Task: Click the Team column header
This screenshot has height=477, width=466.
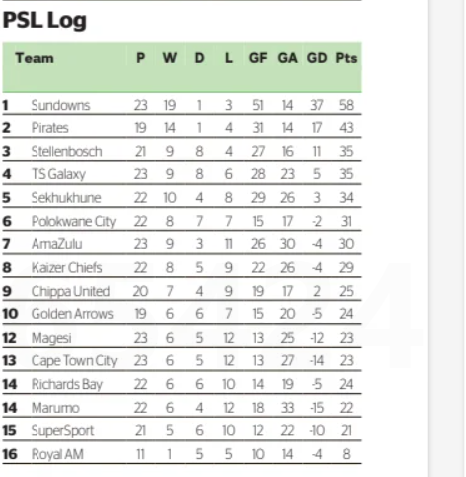Action: pos(34,58)
